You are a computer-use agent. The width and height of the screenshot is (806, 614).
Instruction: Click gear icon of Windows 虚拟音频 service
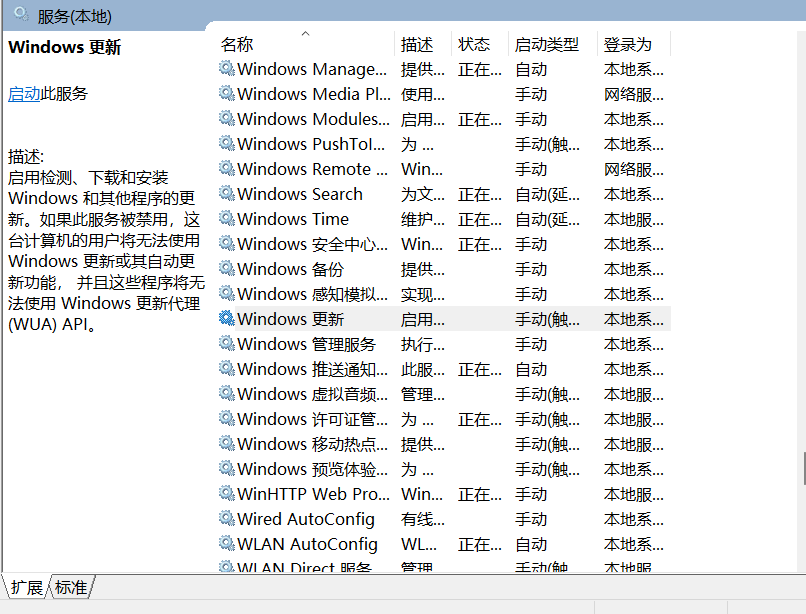(x=227, y=393)
